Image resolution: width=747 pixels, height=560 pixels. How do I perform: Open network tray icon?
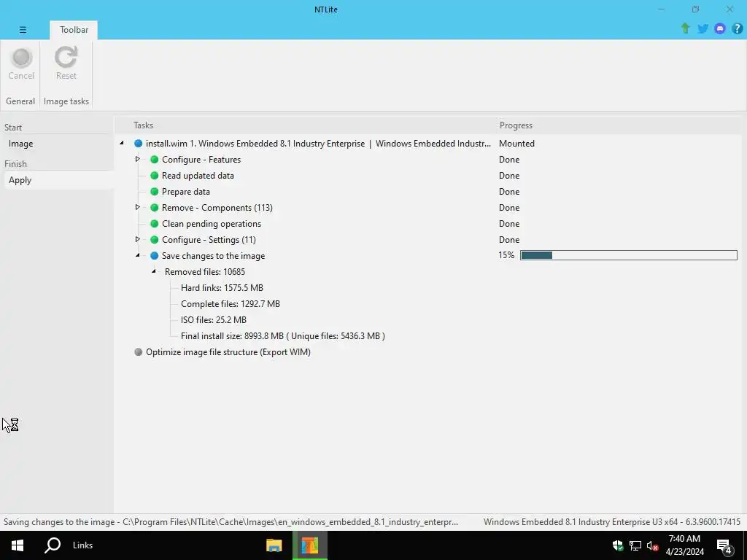coord(635,545)
